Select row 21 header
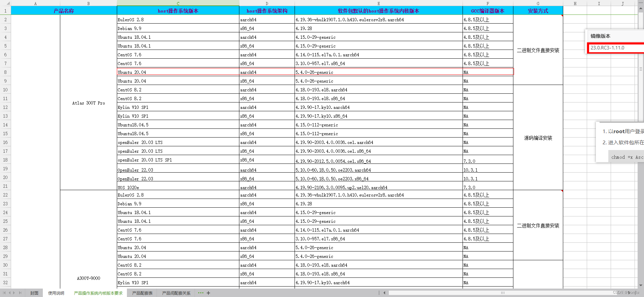Screen dimensions: 644x297 5,186
